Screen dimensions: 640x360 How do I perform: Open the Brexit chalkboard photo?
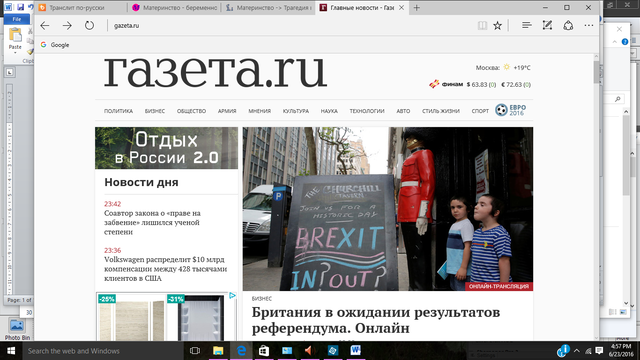pos(388,209)
